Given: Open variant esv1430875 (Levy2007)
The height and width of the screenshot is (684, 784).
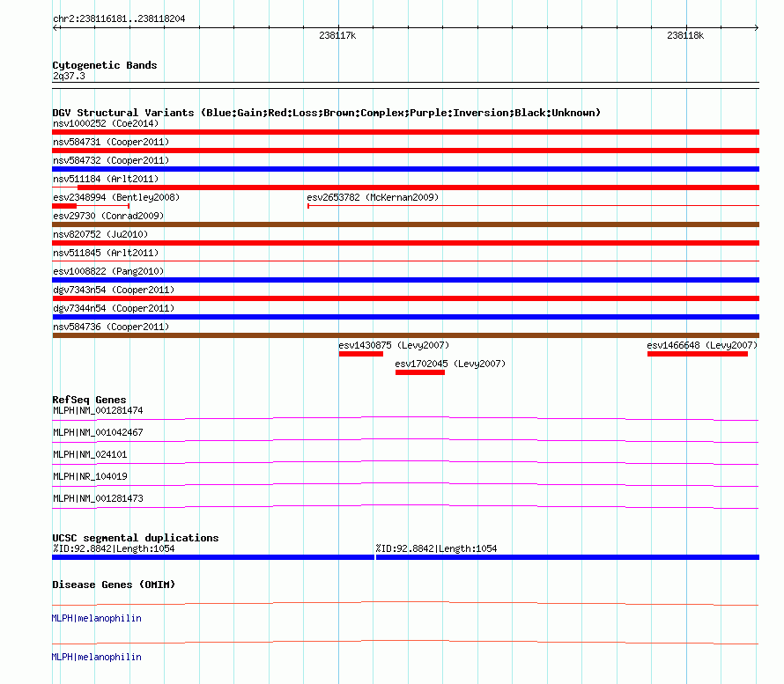Looking at the screenshot, I should (x=394, y=345).
